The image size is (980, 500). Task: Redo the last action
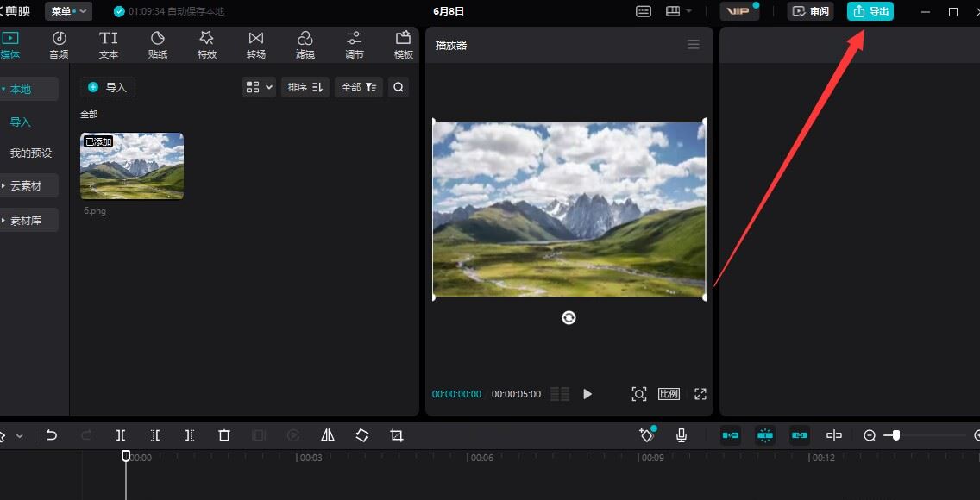87,435
